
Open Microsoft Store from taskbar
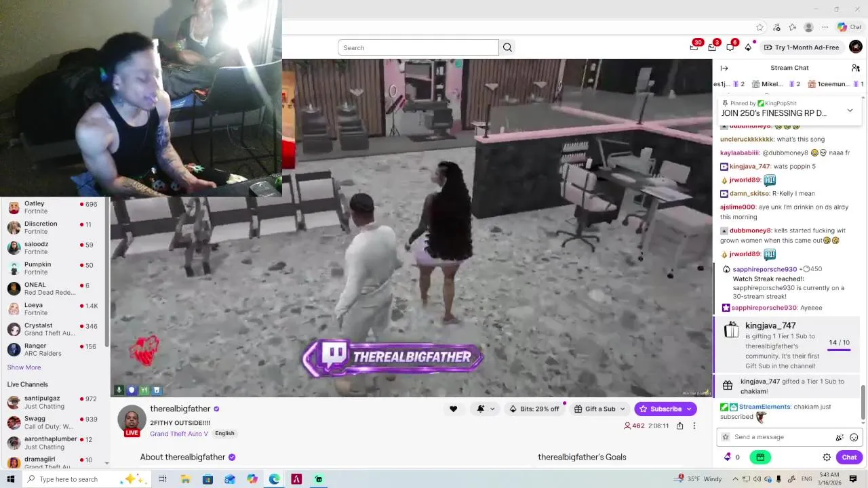click(208, 479)
